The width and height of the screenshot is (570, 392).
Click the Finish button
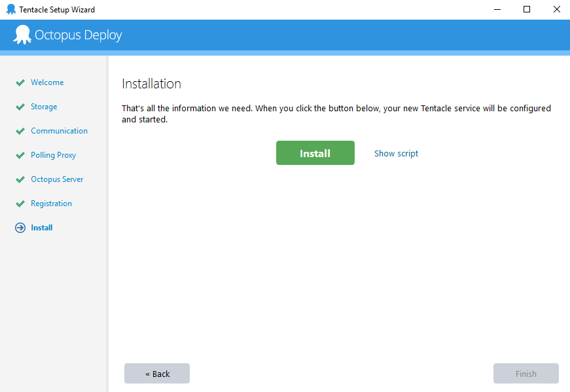tap(525, 374)
